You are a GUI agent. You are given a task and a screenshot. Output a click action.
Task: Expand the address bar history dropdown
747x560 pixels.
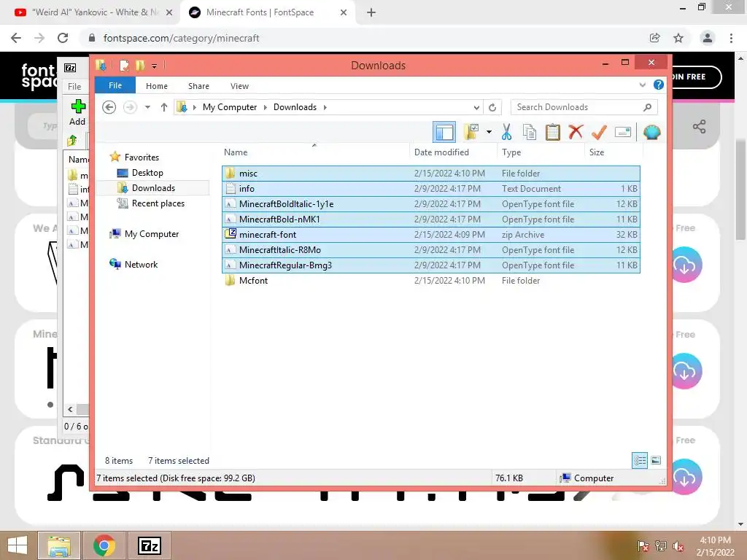476,107
